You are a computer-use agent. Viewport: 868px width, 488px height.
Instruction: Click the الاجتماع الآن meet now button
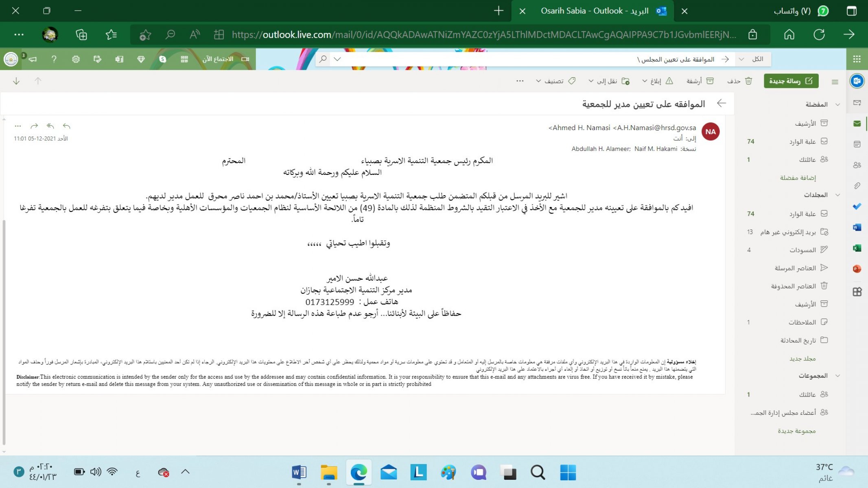[x=226, y=59]
